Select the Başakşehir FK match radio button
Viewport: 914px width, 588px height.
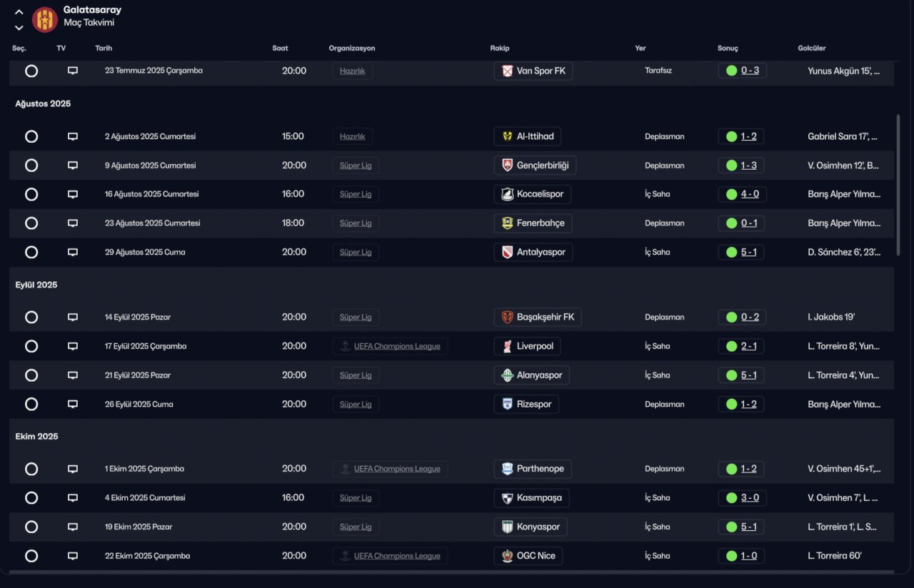click(31, 317)
